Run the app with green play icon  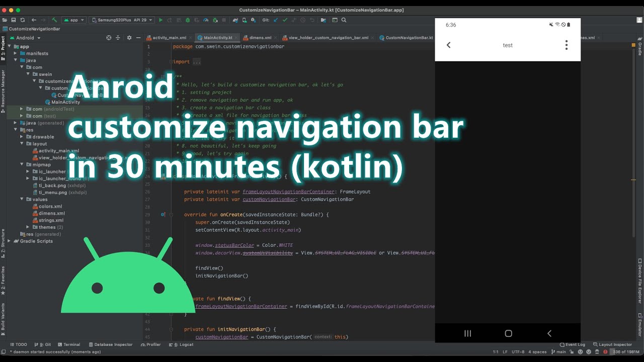tap(161, 20)
